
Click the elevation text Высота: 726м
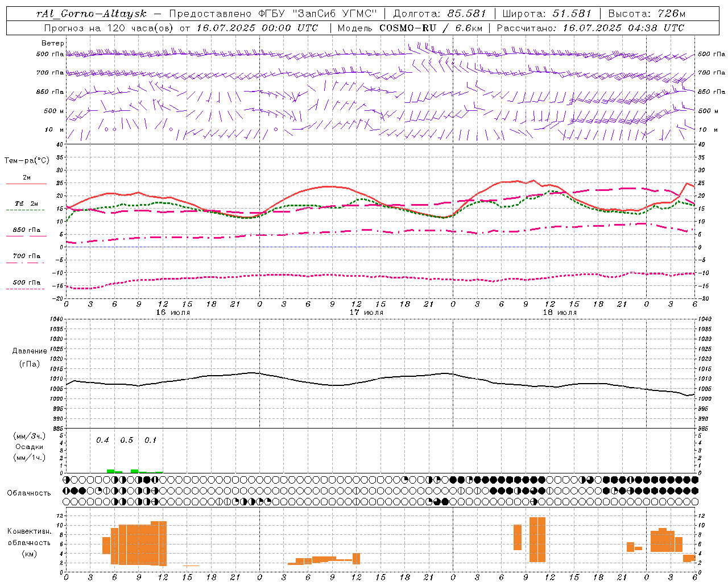[647, 14]
